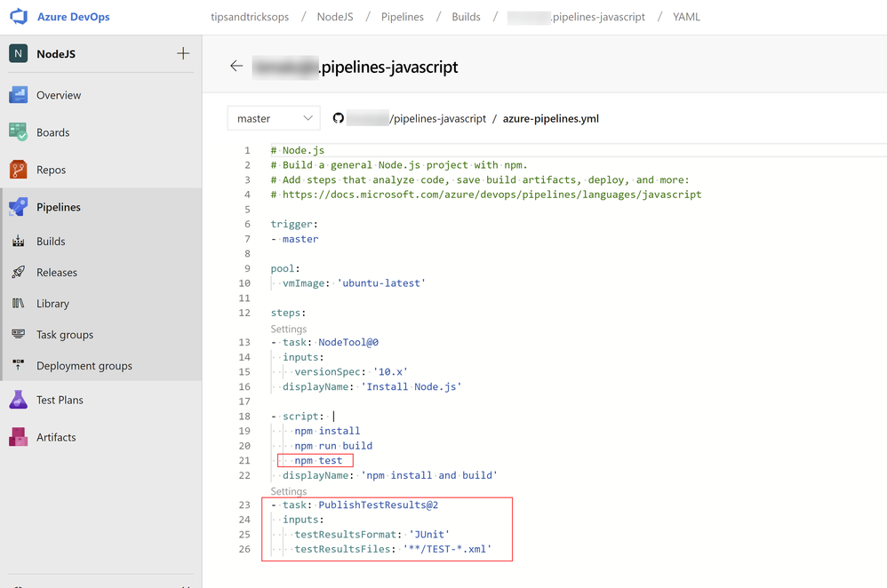Viewport: 887px width, 588px height.
Task: Click Builds breadcrumb link
Action: tap(466, 17)
